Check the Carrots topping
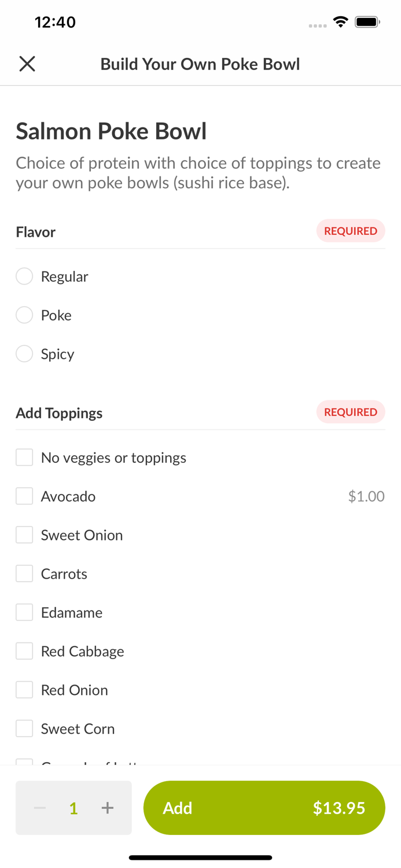 point(24,573)
